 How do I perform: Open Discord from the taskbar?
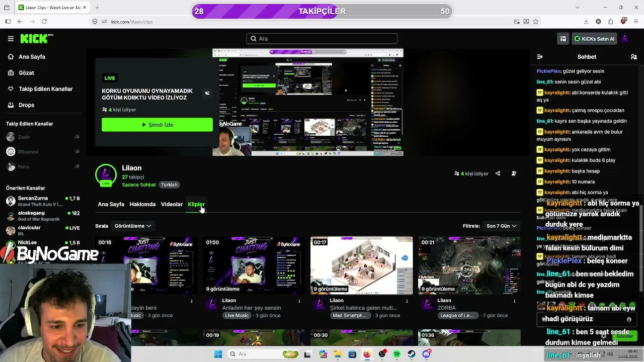tap(427, 354)
